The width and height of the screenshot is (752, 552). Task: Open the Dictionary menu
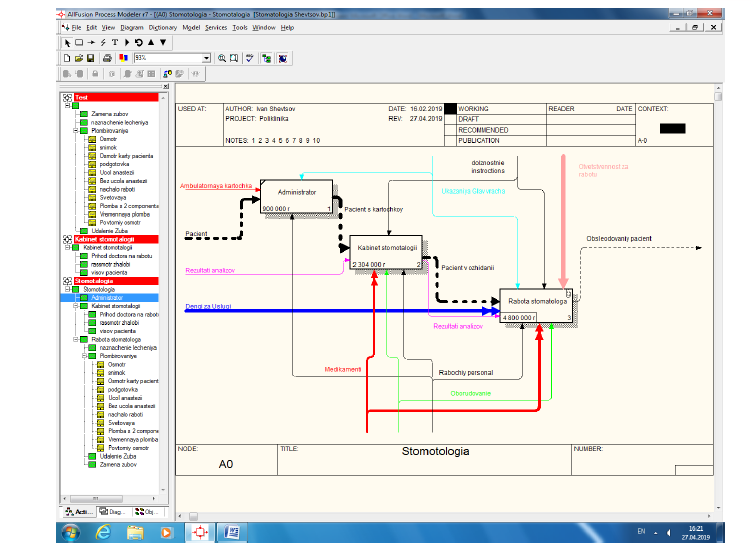pyautogui.click(x=163, y=28)
